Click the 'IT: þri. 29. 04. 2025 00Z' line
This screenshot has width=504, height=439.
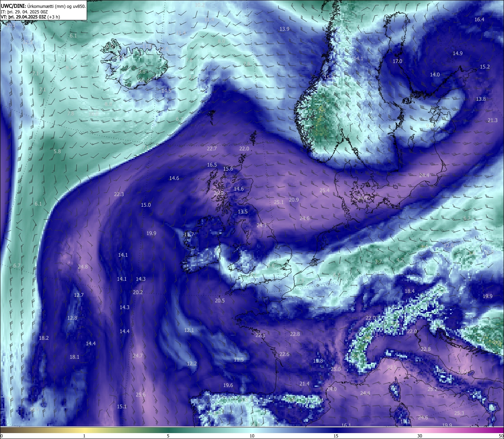[x=24, y=12]
